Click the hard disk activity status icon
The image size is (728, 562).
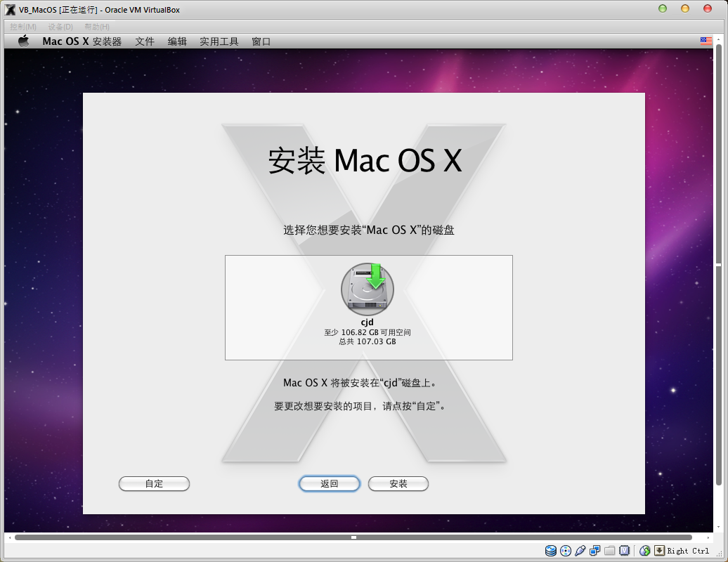tap(551, 551)
